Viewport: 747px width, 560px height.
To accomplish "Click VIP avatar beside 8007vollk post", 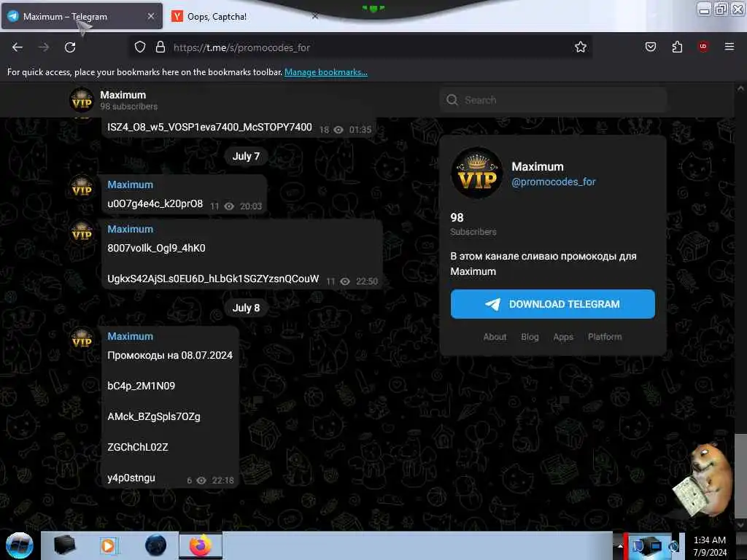I will [x=82, y=231].
